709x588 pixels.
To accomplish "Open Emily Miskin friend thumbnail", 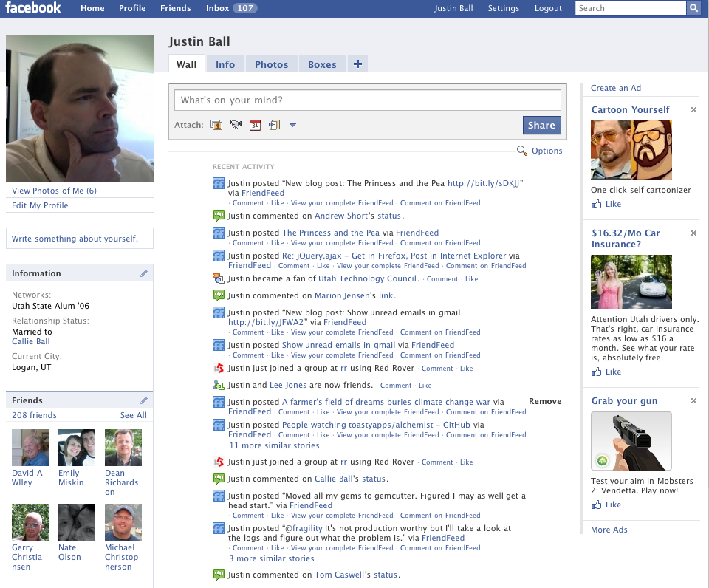I will [77, 448].
